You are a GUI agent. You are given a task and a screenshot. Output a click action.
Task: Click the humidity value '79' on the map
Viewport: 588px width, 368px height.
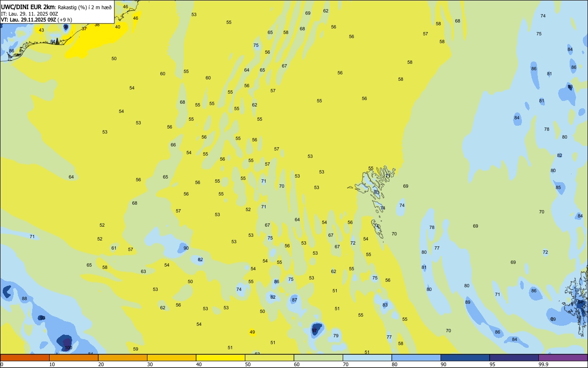point(336,336)
